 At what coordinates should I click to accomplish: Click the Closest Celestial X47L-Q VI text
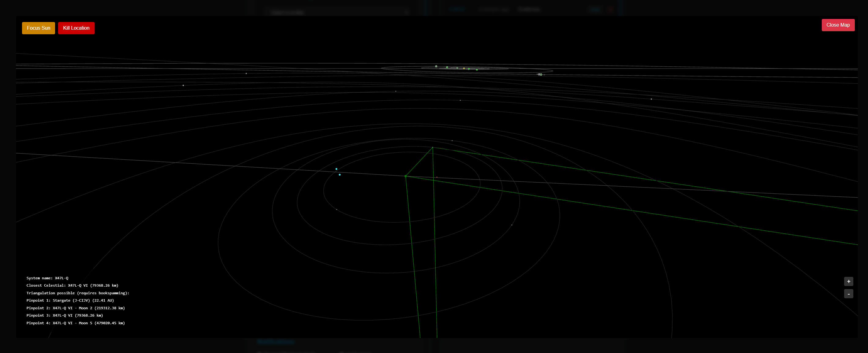pos(72,285)
